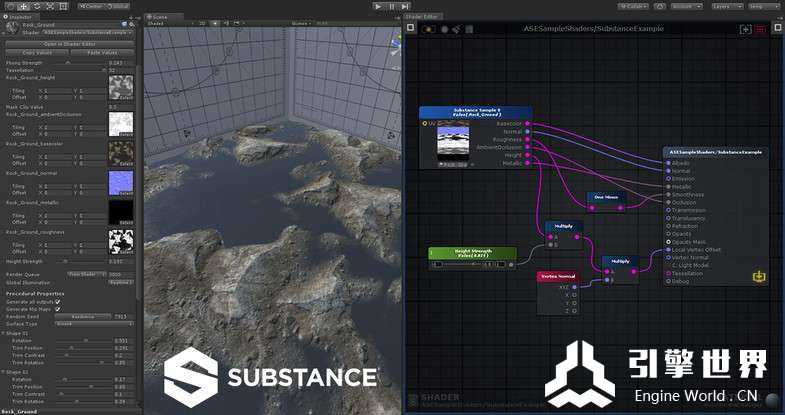Select Rock_Ground_height texture thumbnail
This screenshot has height=415, width=785.
click(x=121, y=87)
